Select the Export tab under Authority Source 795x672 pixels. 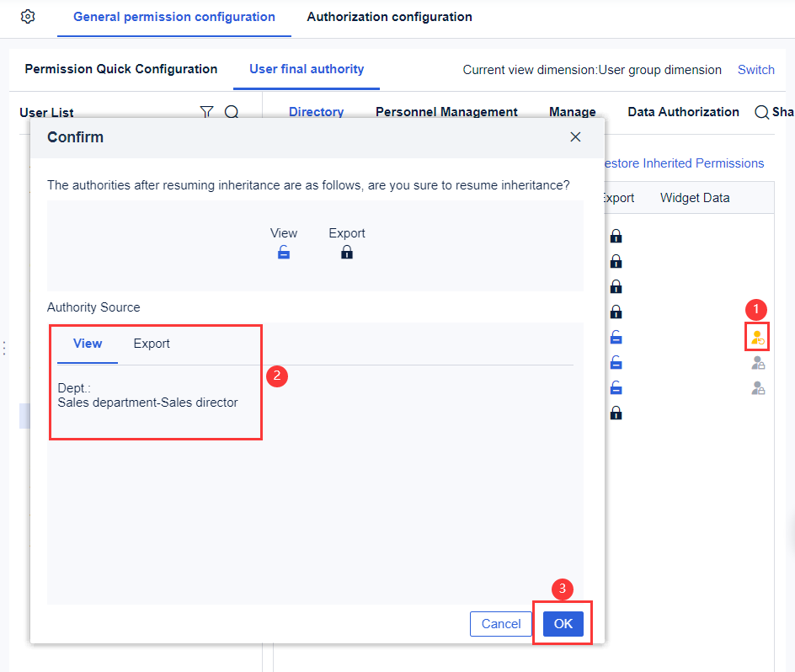tap(152, 343)
